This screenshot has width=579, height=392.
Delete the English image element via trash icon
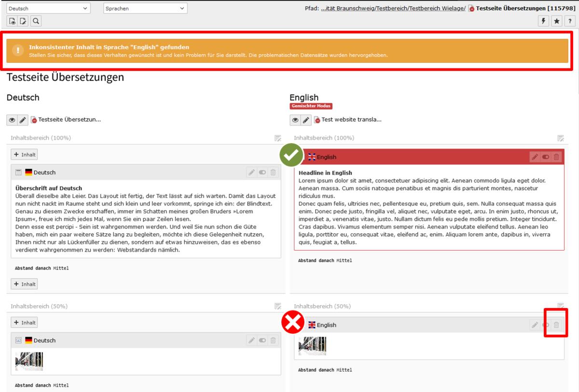(556, 325)
